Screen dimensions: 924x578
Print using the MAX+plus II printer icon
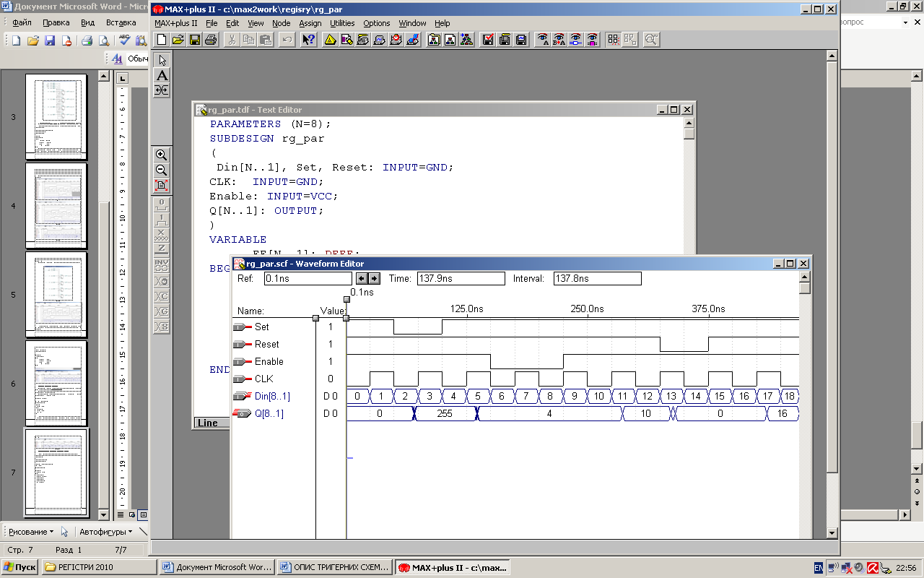tap(210, 40)
